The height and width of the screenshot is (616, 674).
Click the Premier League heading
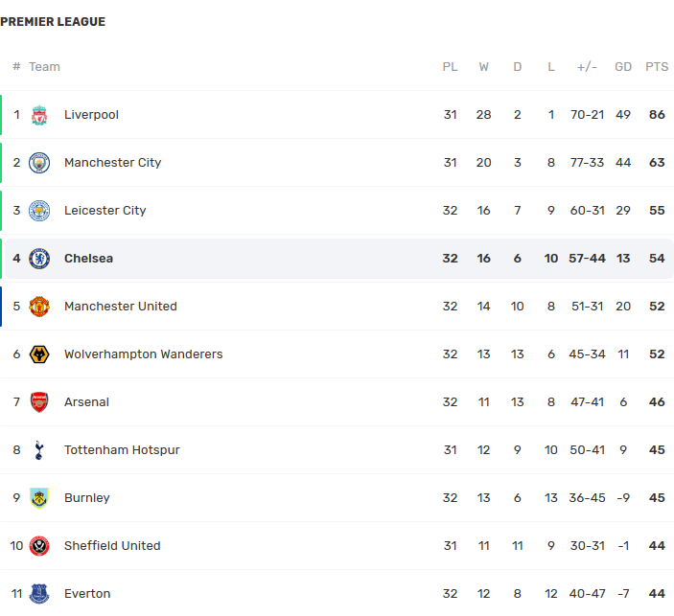[x=53, y=22]
